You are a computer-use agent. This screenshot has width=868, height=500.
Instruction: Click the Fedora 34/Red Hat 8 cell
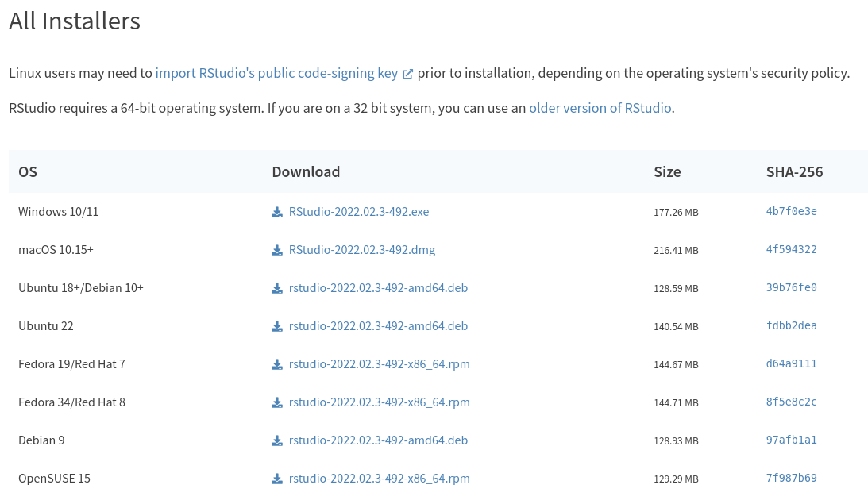(72, 402)
